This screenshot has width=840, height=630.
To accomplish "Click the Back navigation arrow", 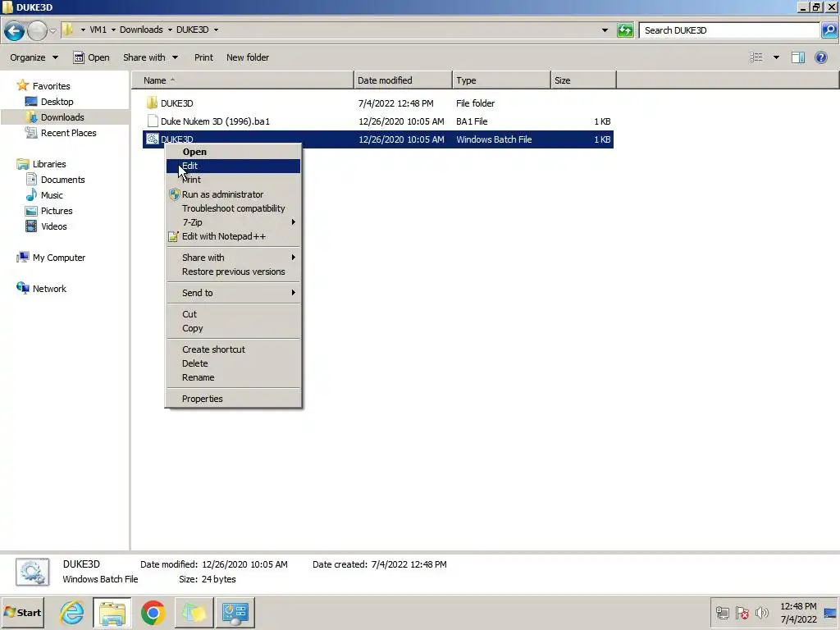I will [15, 30].
